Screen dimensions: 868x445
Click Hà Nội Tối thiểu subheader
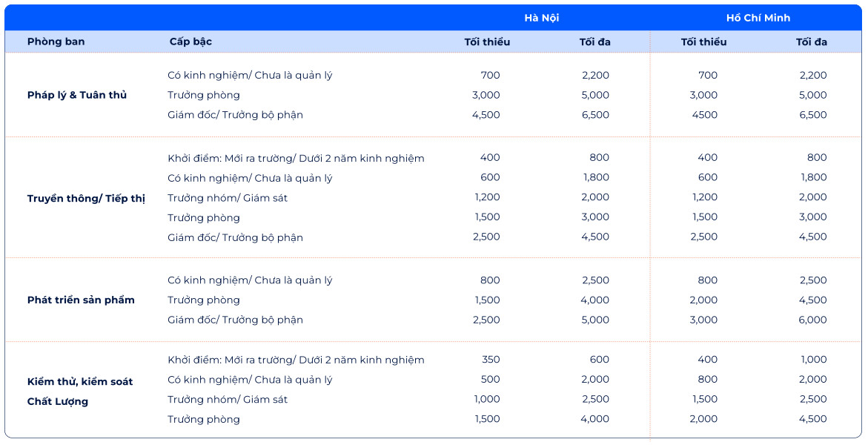(487, 42)
